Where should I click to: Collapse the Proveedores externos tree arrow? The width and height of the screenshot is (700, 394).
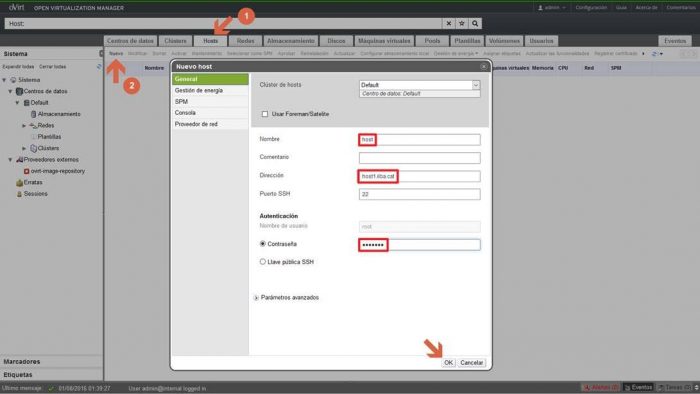[x=10, y=160]
